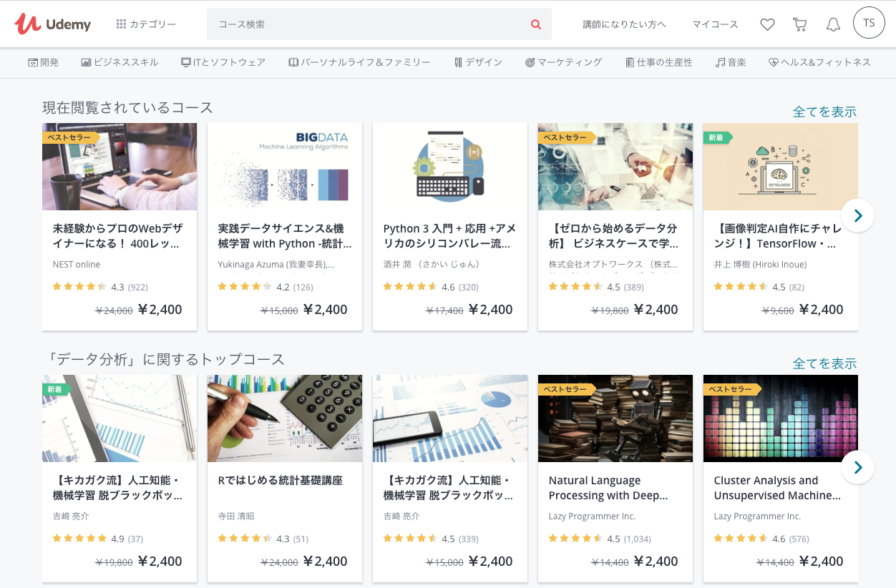
Task: Click title 未経験からプロのWebデザイナーになる
Action: (118, 236)
